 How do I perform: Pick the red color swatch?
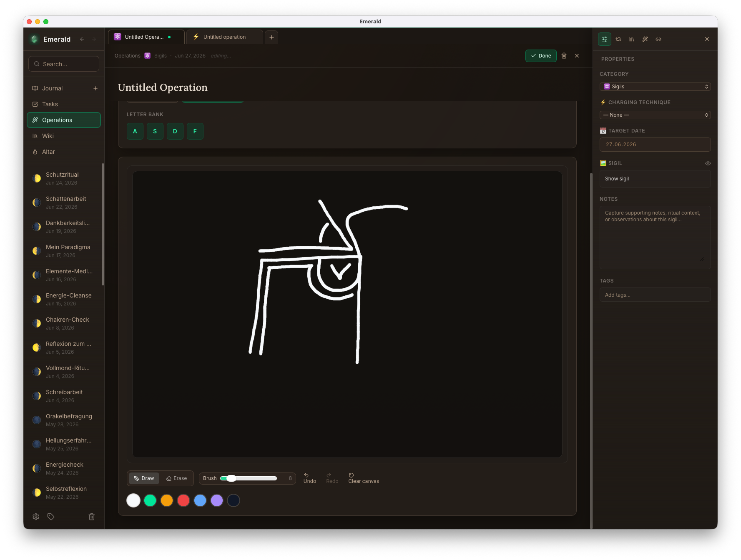(183, 500)
